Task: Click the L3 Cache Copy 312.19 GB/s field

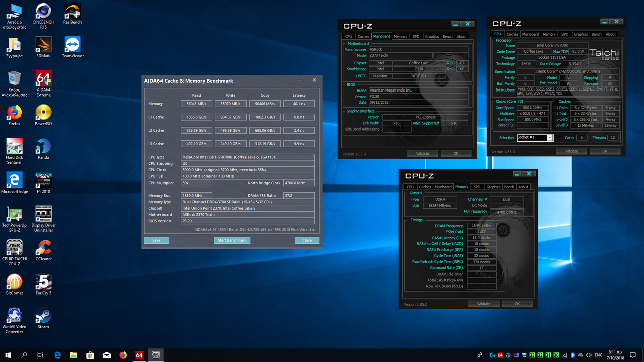Action: pyautogui.click(x=265, y=144)
